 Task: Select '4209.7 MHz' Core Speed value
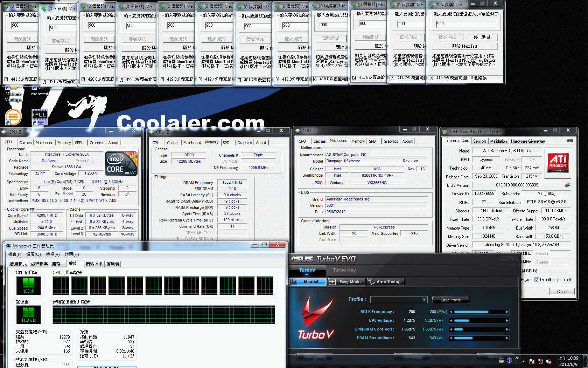point(47,215)
